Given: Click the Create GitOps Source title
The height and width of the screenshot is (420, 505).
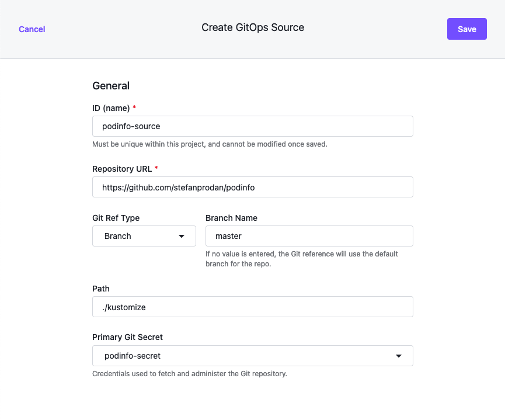Looking at the screenshot, I should point(252,27).
